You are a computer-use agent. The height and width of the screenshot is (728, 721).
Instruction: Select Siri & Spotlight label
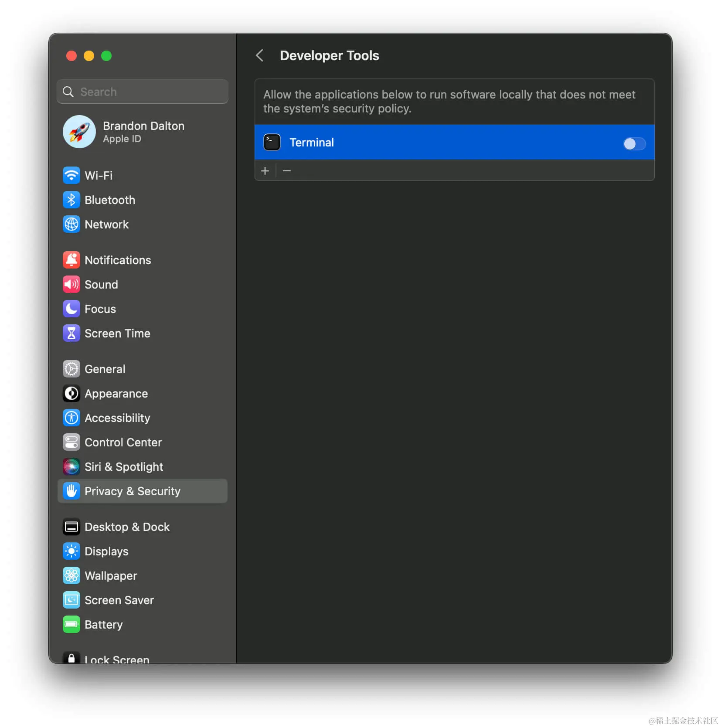click(124, 466)
